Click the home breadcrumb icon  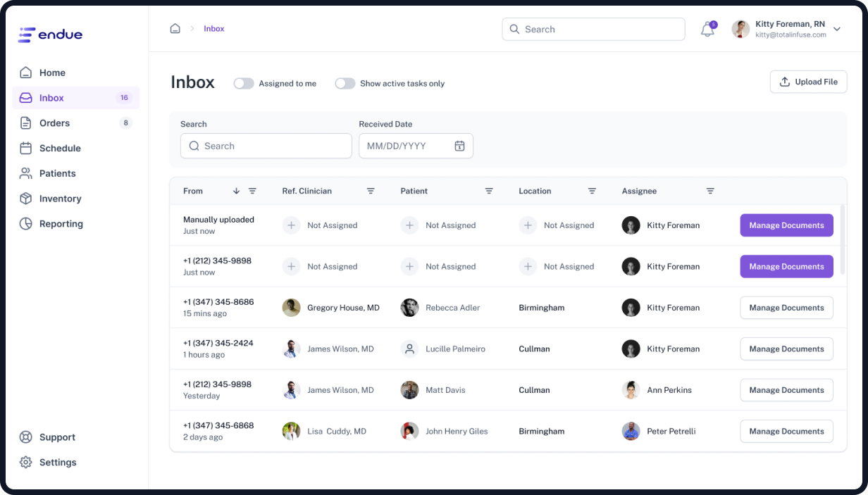point(175,28)
